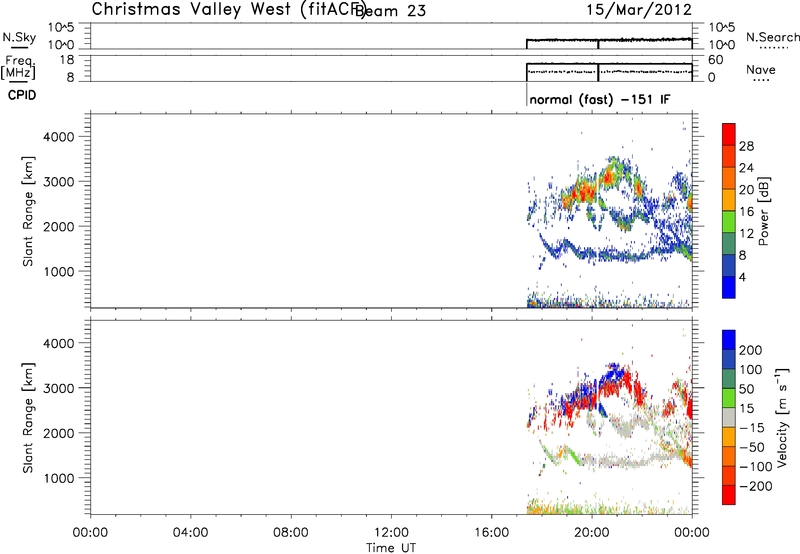Click the '-50' tick on Velocity colorbar
Screen dimensions: 800x554
[751, 447]
